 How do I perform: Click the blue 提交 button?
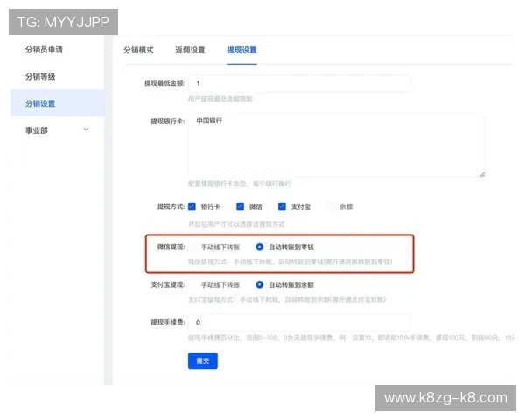203,360
